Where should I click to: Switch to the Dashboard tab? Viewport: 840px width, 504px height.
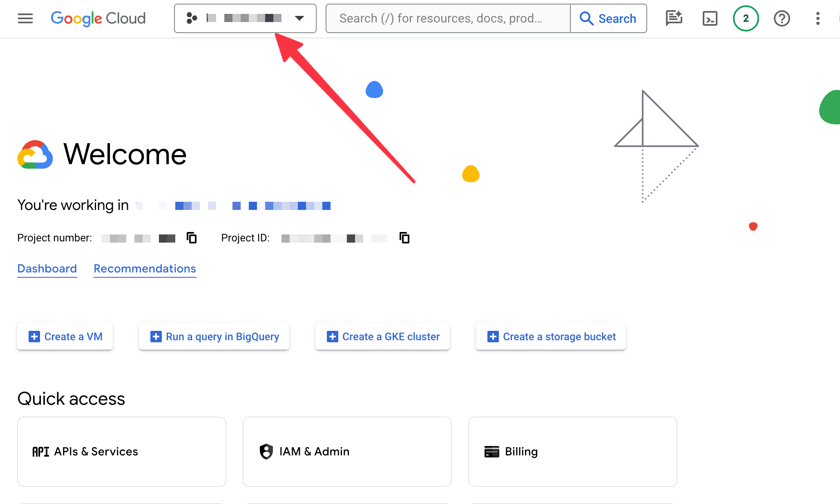pyautogui.click(x=47, y=269)
